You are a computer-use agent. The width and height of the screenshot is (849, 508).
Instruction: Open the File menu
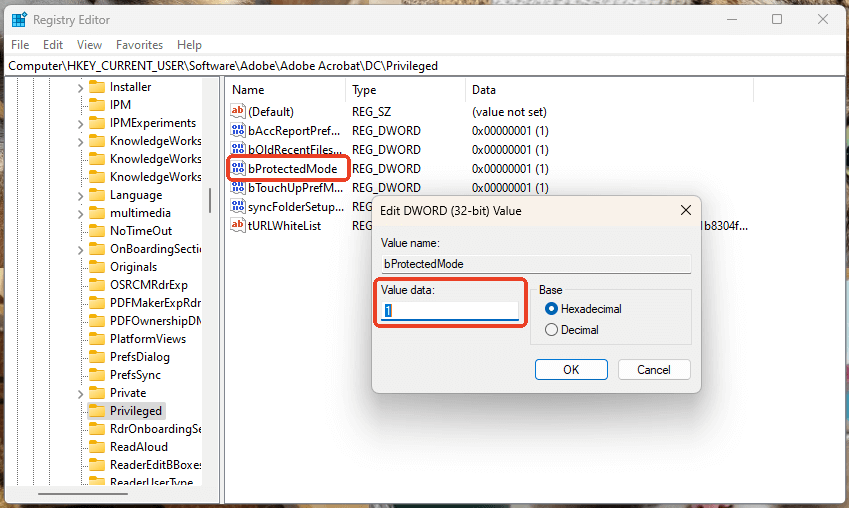tap(20, 44)
